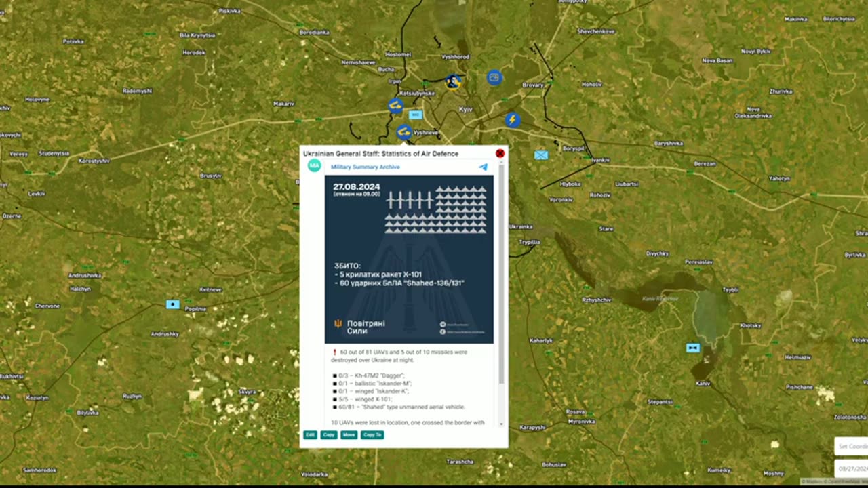Viewport: 868px width, 488px height.
Task: Click the Baryshivka label
Action: click(x=669, y=144)
